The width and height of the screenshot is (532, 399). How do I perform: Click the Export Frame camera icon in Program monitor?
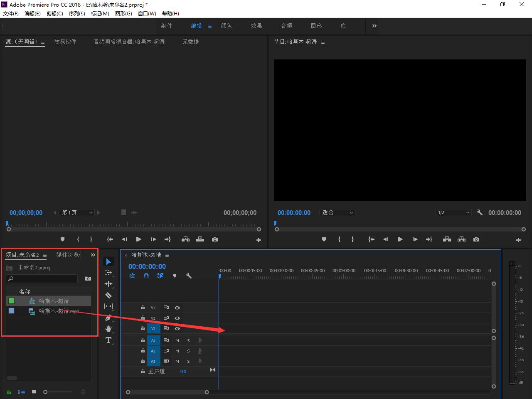(476, 239)
